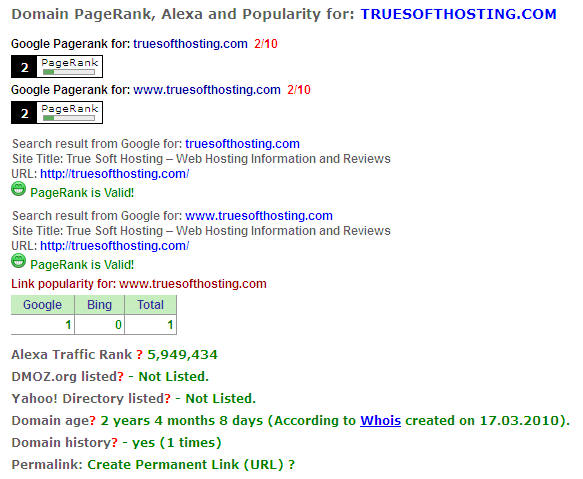Click the red question mark after DMOZ.org listed
The height and width of the screenshot is (479, 583).
(x=121, y=377)
